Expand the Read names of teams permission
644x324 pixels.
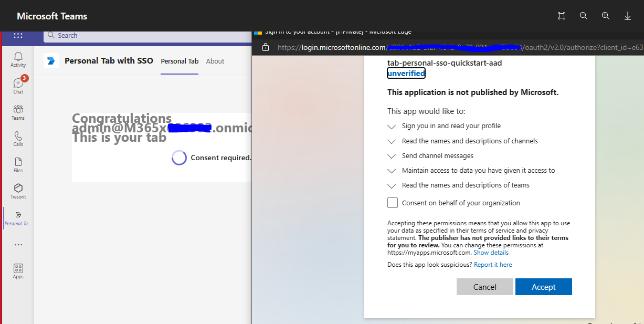[391, 185]
